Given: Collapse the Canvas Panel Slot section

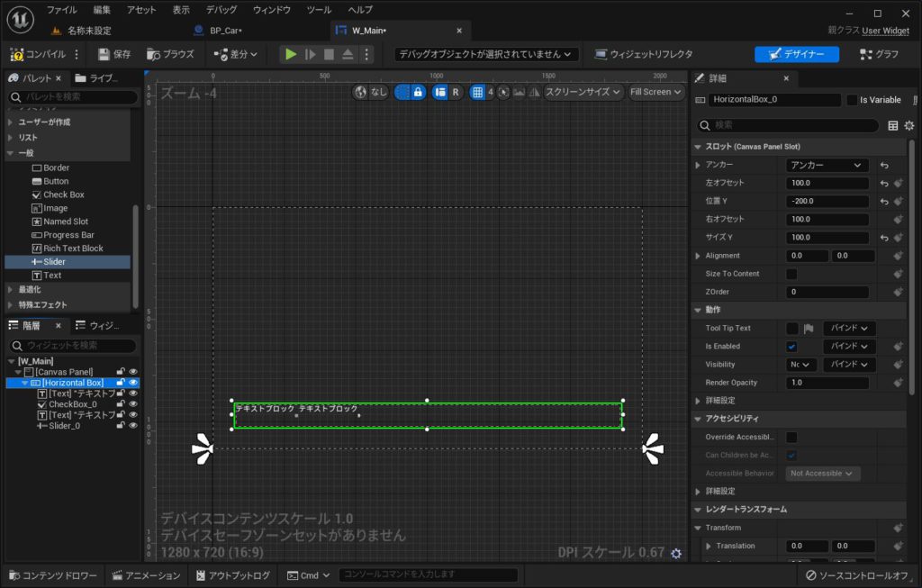Looking at the screenshot, I should pyautogui.click(x=698, y=147).
